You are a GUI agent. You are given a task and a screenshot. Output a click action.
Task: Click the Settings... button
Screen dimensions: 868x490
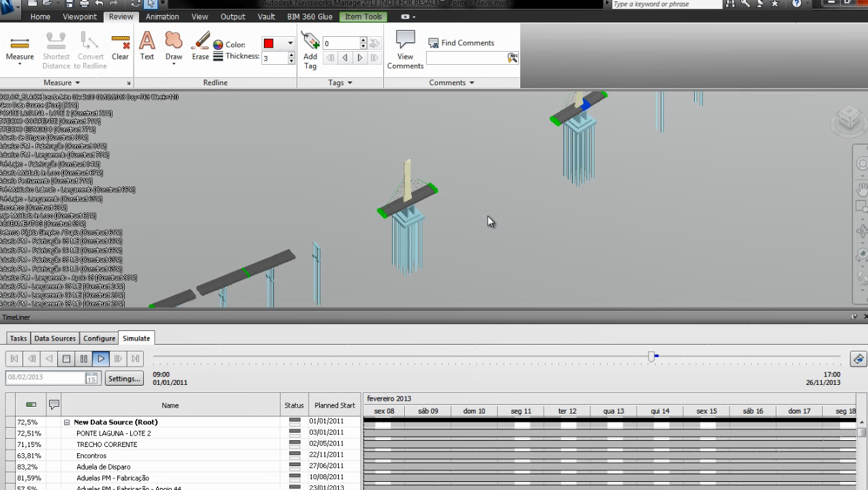pos(124,378)
